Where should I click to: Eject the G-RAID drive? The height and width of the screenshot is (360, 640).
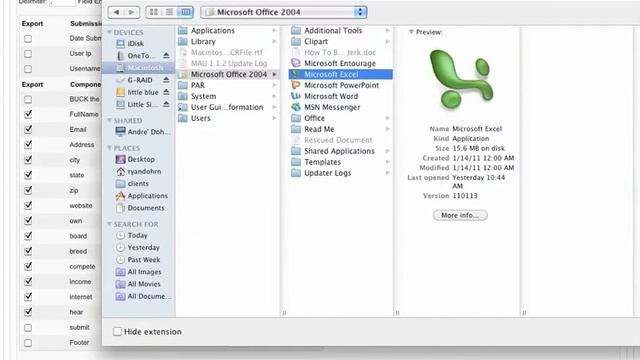(x=166, y=80)
